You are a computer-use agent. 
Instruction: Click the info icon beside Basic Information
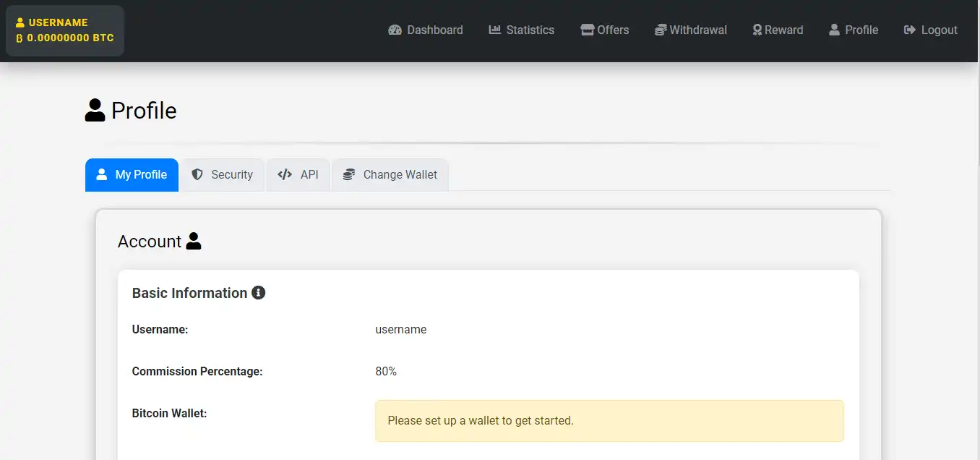258,293
